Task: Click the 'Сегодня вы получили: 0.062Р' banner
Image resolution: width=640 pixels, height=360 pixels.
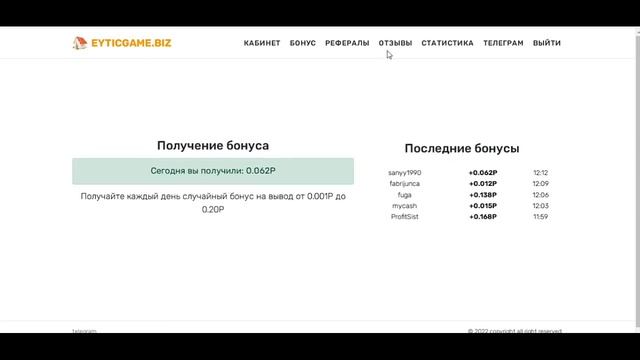Action: click(213, 171)
